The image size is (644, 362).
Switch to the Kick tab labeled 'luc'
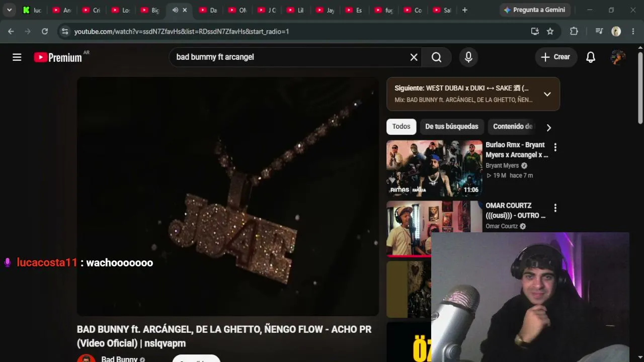point(33,10)
